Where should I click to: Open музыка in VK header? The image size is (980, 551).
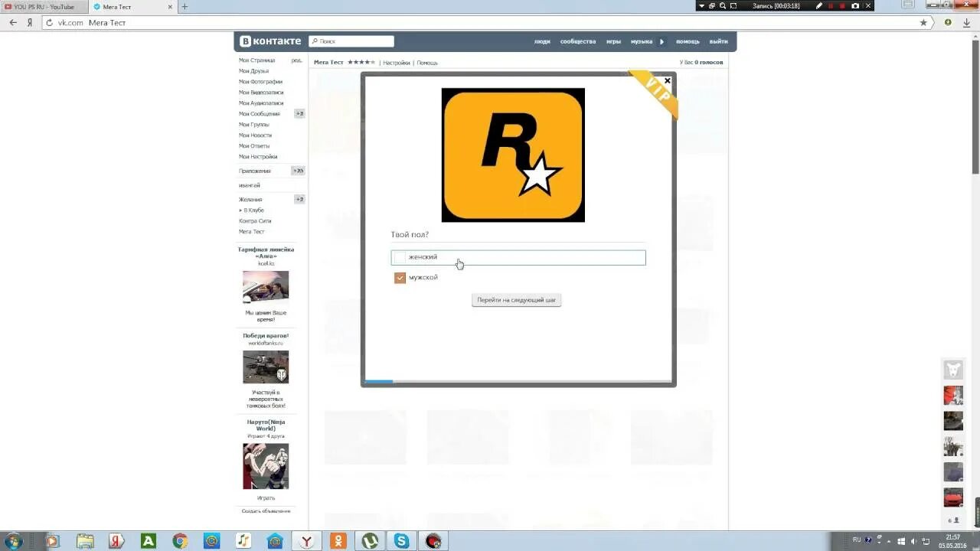[642, 41]
